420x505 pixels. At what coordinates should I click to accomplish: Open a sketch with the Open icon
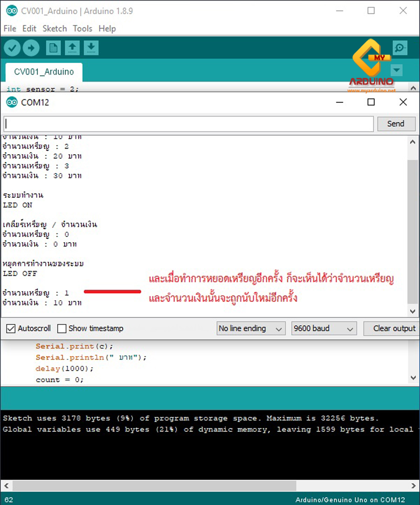(72, 48)
